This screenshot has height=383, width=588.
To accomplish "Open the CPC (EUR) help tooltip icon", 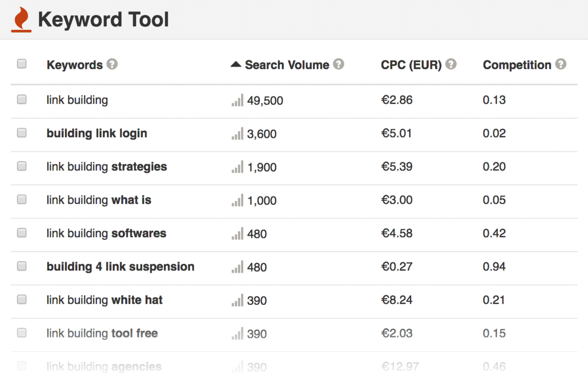I will point(450,64).
